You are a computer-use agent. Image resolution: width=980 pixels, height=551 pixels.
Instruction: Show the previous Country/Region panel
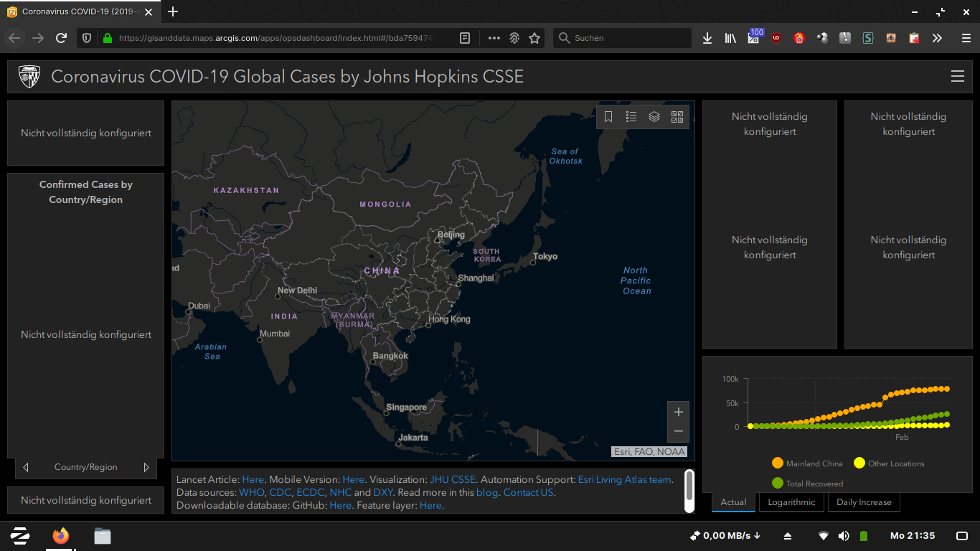tap(26, 467)
